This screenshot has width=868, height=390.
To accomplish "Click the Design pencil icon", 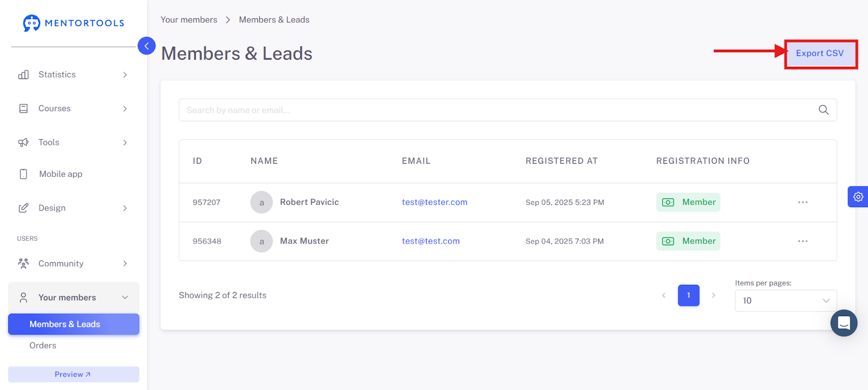I will (x=23, y=208).
